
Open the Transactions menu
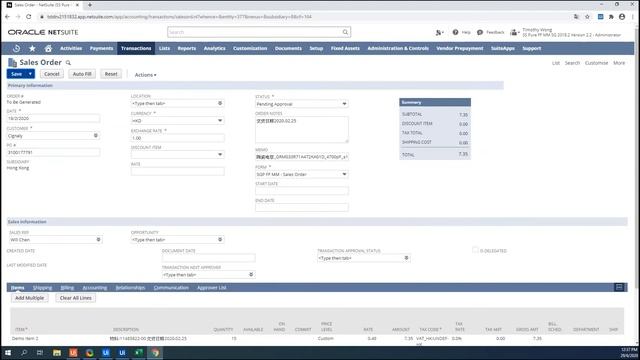click(x=136, y=48)
